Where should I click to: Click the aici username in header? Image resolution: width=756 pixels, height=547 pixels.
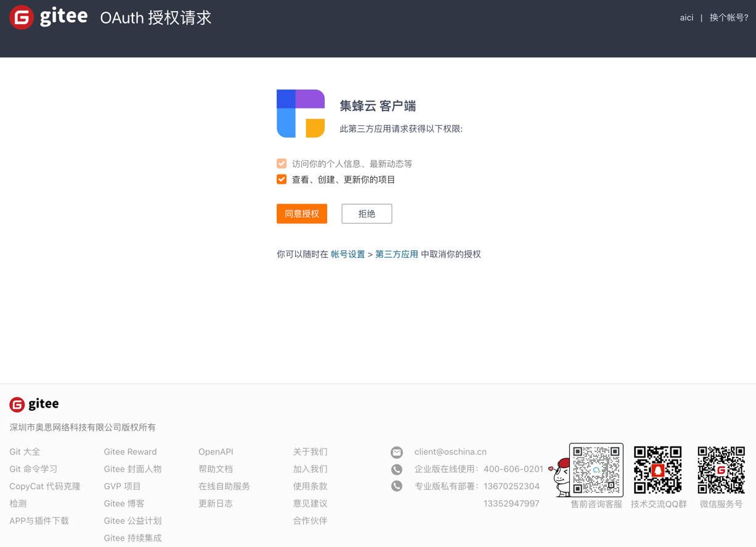click(686, 17)
